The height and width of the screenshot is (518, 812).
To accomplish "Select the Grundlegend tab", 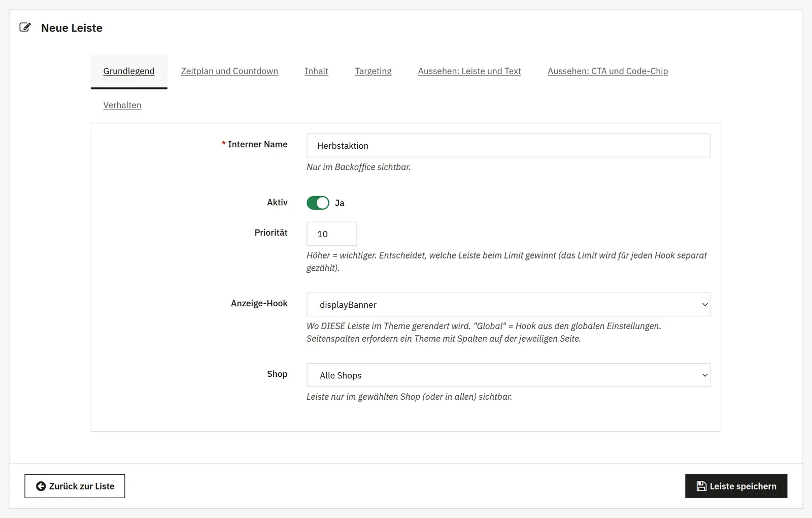I will [129, 72].
